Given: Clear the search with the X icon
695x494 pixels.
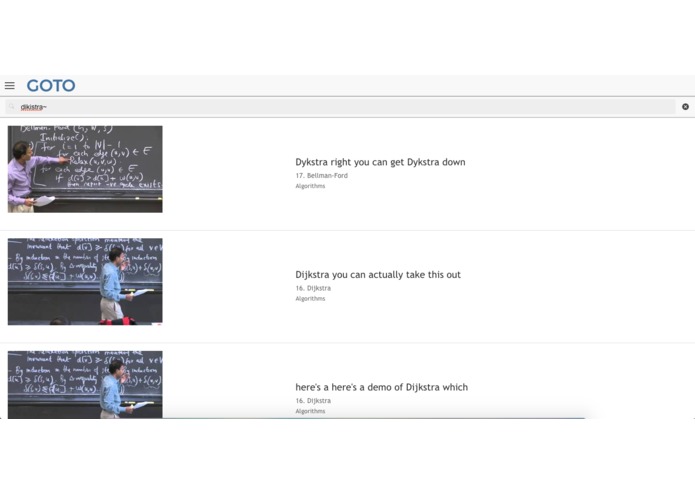Looking at the screenshot, I should pos(685,107).
